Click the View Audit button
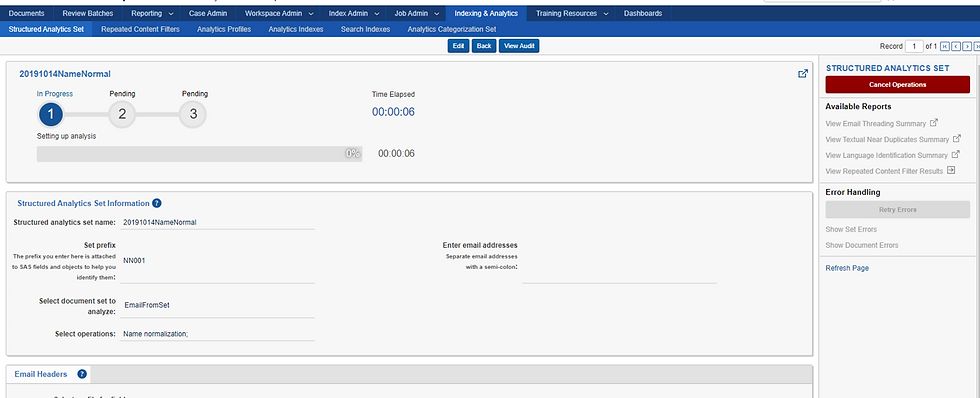The image size is (980, 398). 519,46
